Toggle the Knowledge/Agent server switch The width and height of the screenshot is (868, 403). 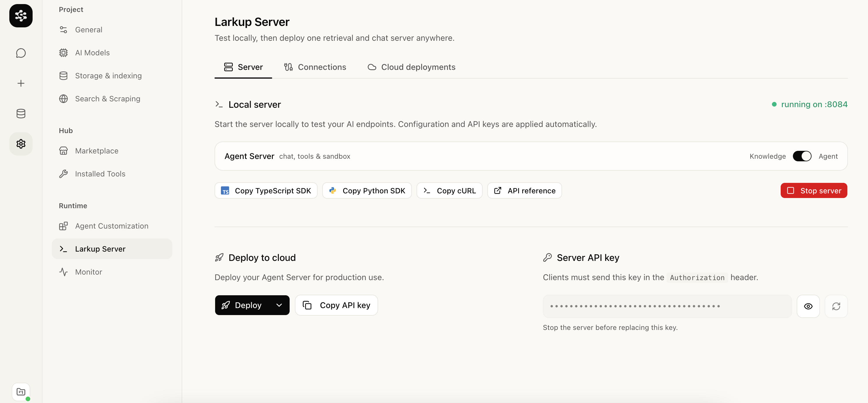[x=802, y=156]
